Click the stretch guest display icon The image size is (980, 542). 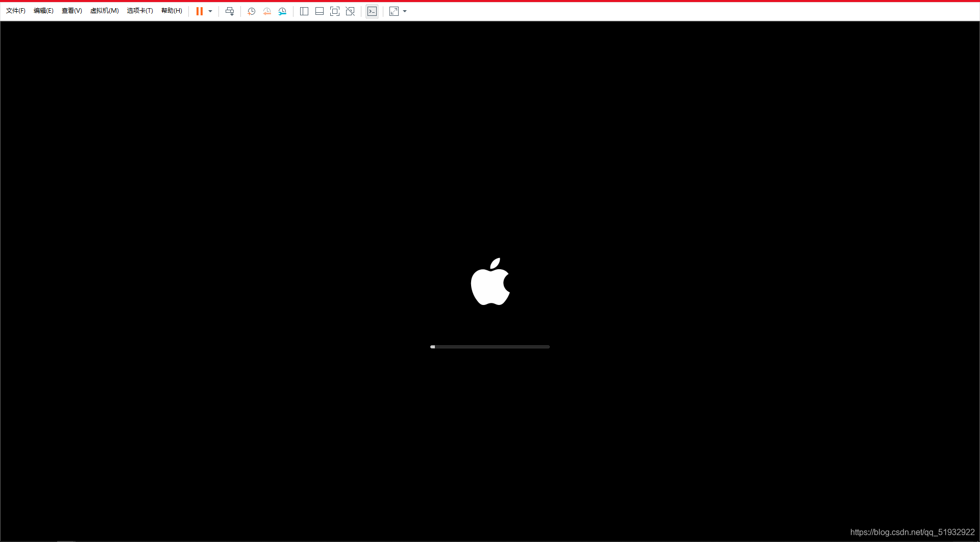394,11
